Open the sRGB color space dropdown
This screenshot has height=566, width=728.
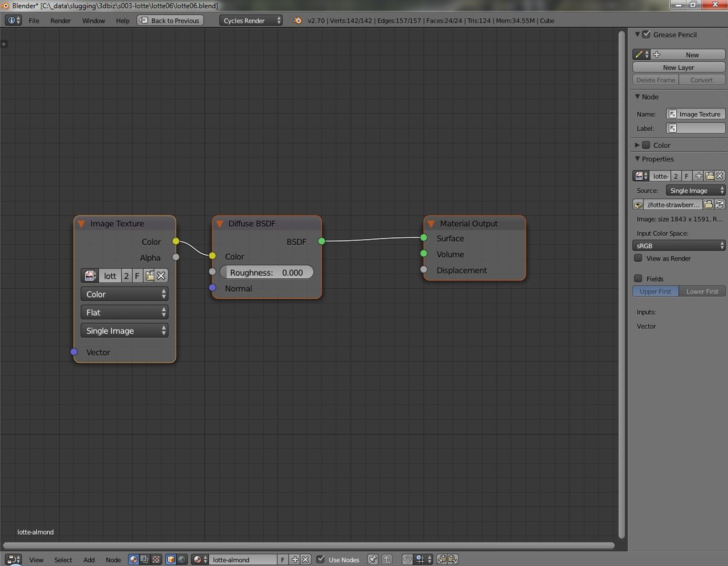[679, 245]
